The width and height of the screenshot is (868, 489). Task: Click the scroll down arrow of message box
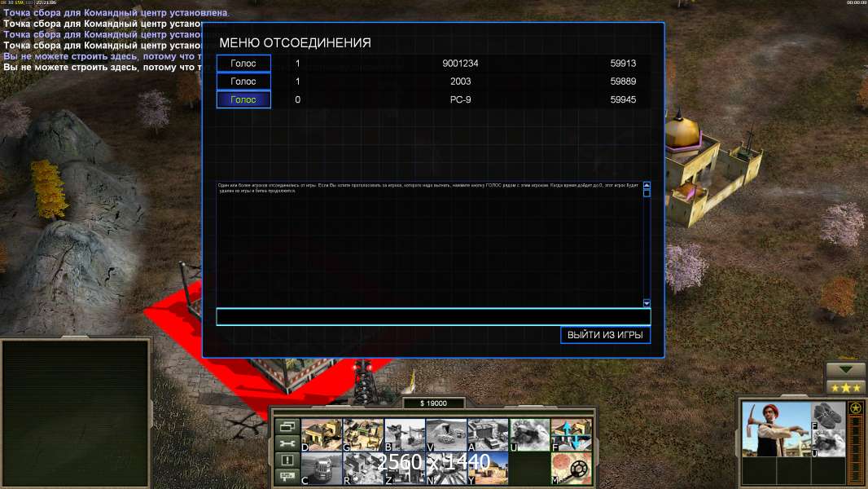[x=647, y=303]
